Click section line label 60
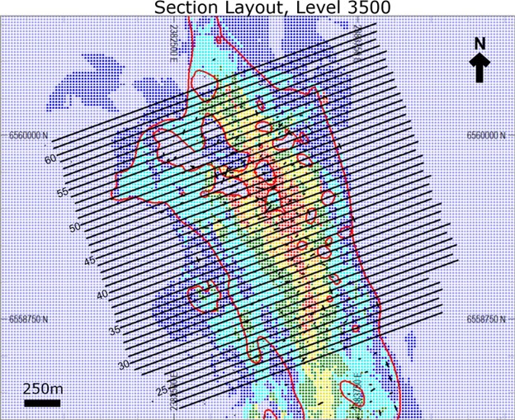 click(x=51, y=159)
